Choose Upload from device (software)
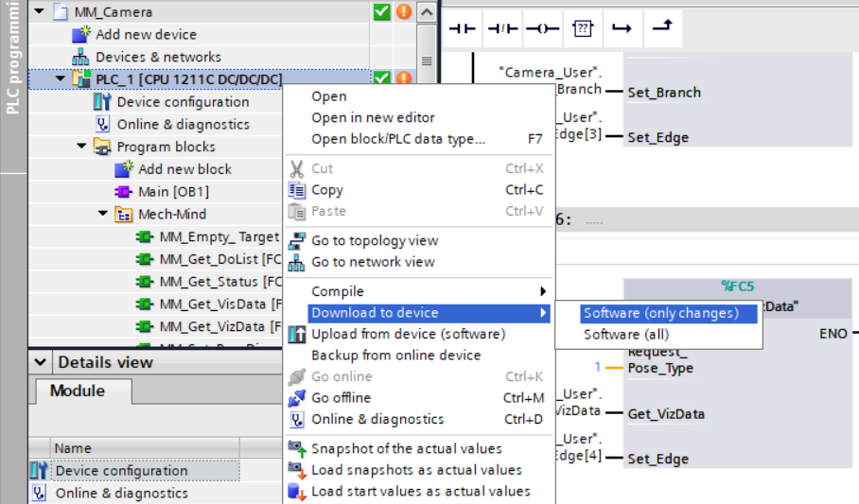This screenshot has height=504, width=859. point(408,334)
